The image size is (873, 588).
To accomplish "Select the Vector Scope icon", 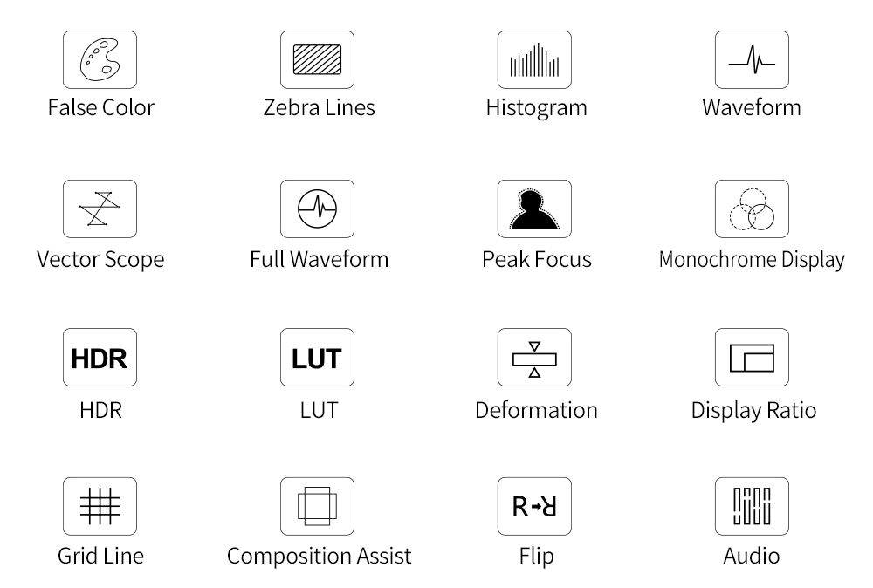I will pyautogui.click(x=100, y=209).
